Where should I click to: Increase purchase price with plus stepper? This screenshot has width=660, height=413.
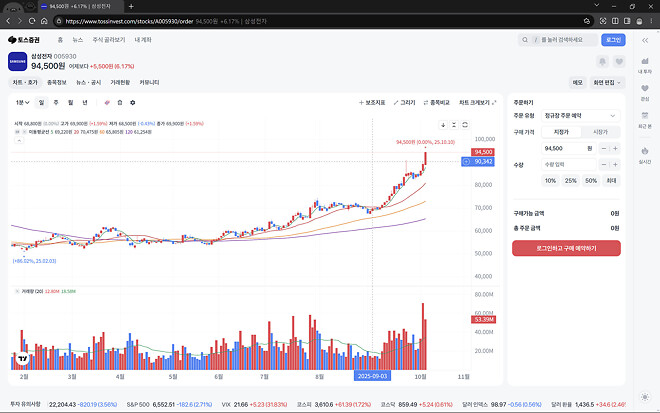(614, 148)
